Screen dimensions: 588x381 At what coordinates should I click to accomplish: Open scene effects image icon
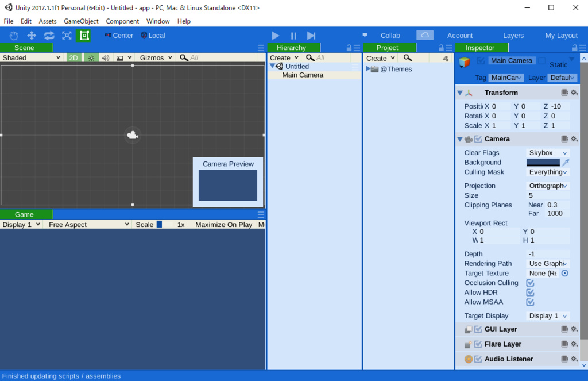120,58
